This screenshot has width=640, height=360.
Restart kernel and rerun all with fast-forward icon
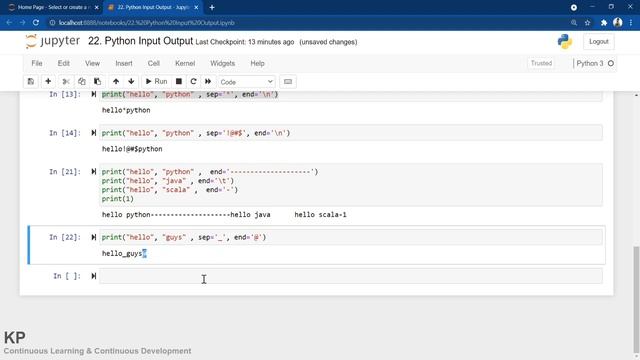coord(208,82)
